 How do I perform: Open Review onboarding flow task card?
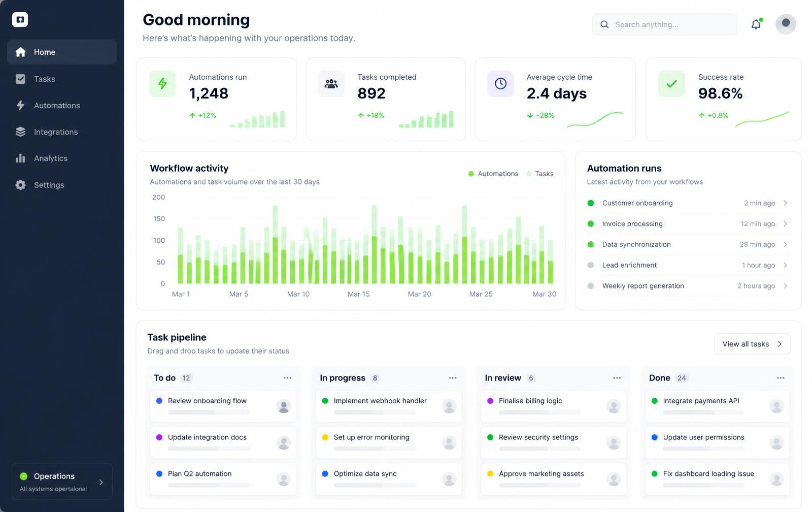coord(223,406)
